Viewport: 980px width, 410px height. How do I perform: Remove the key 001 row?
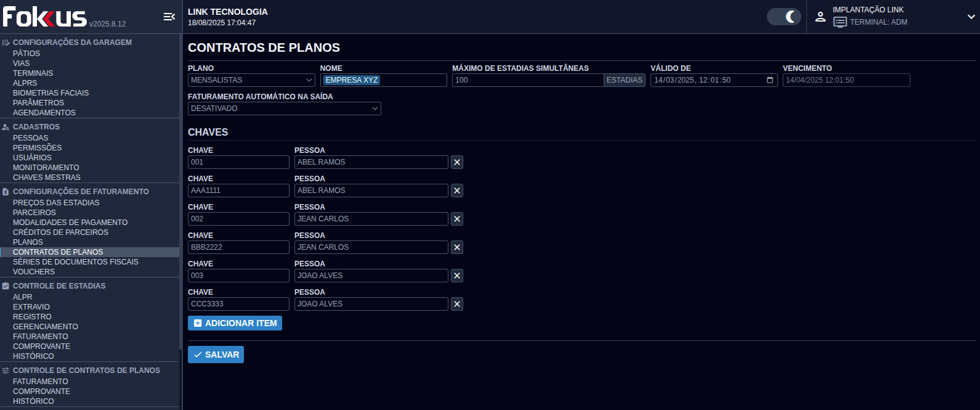[457, 162]
